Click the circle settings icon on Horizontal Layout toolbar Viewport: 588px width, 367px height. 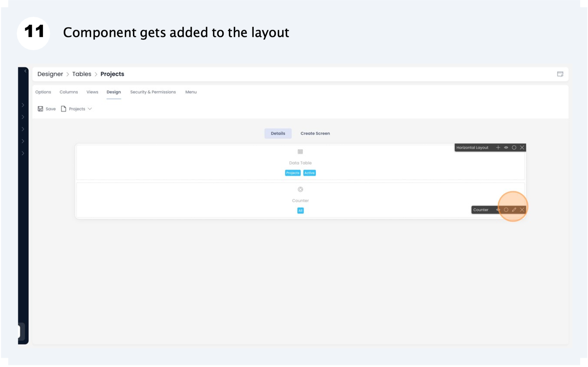(514, 147)
